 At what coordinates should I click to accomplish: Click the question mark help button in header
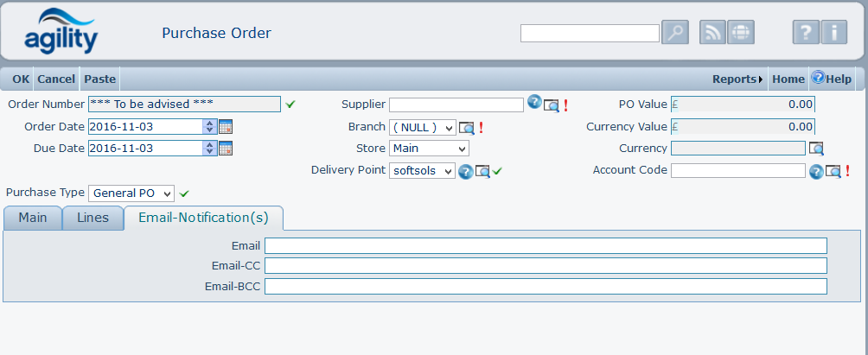806,33
